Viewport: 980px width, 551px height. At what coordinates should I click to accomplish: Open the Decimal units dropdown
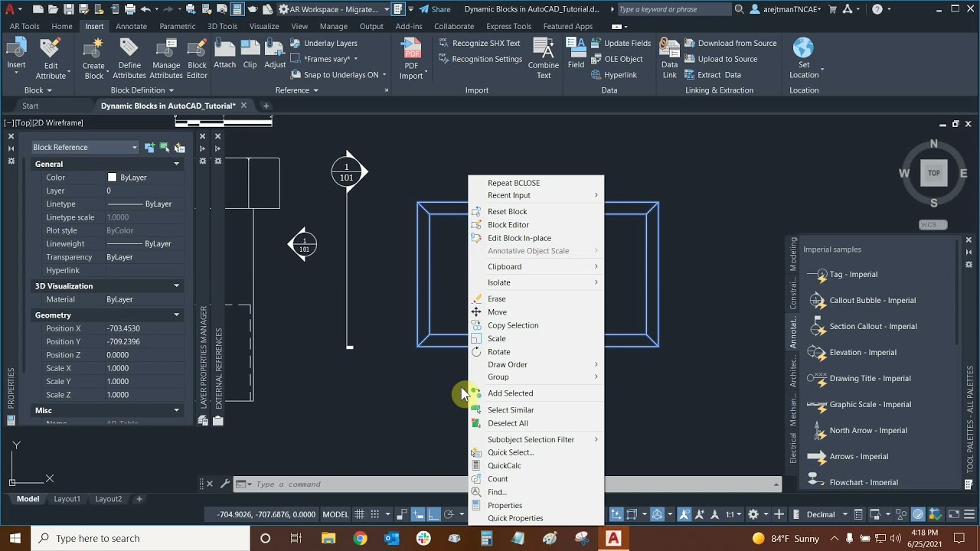826,514
